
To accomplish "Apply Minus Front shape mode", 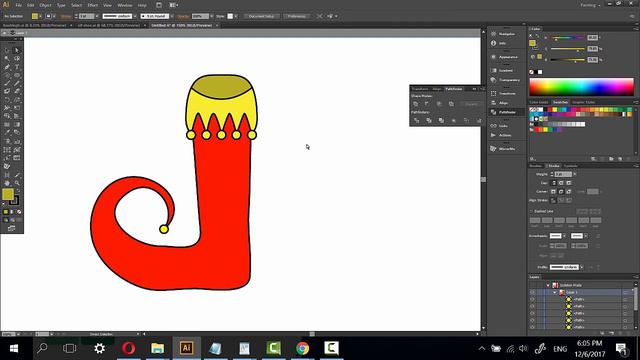I will pyautogui.click(x=427, y=104).
